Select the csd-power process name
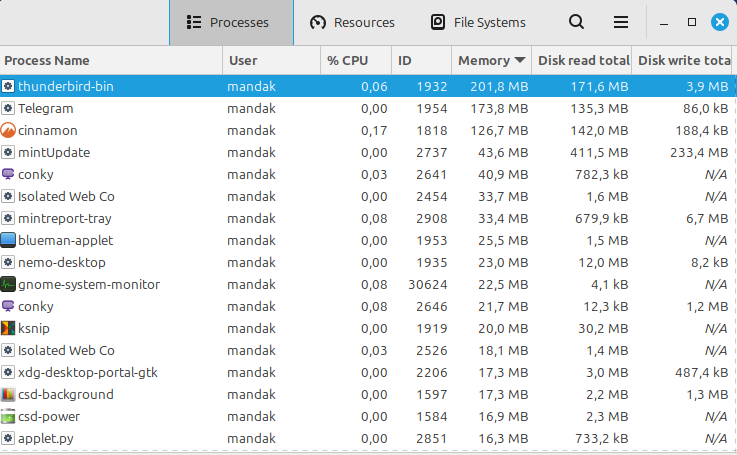The image size is (737, 455). [49, 416]
